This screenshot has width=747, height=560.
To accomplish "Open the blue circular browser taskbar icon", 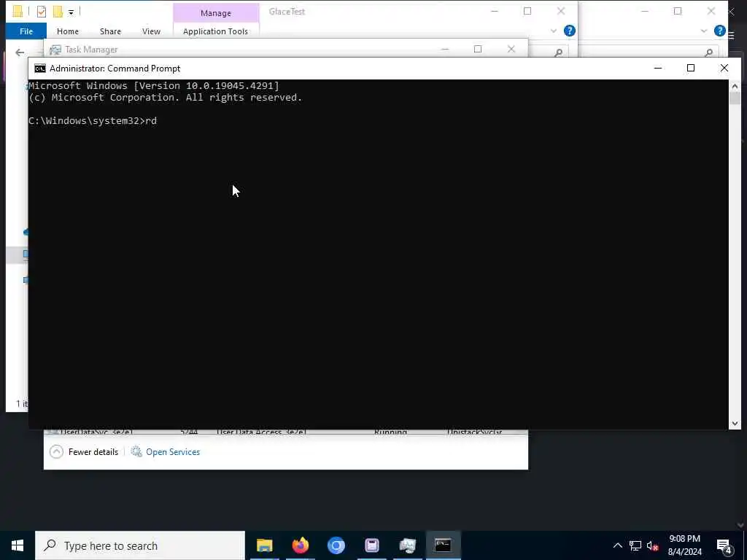I will (x=336, y=545).
